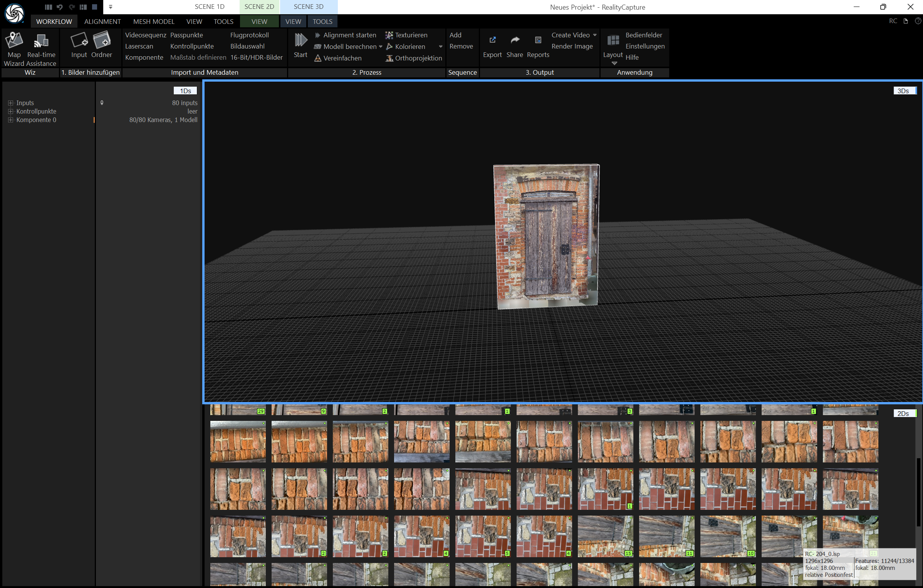
Task: Open the Scene 3D TOOLS tab
Action: [322, 22]
